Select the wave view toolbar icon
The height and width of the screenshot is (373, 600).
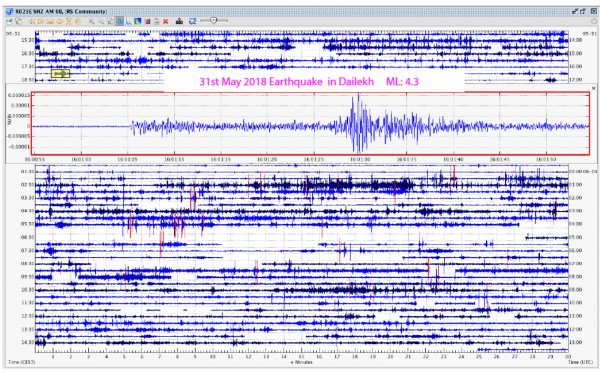pyautogui.click(x=119, y=21)
